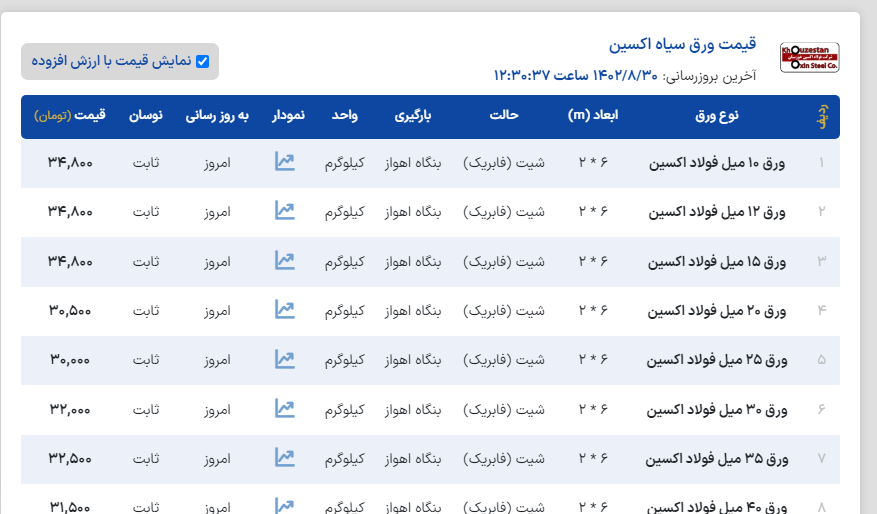This screenshot has width=877, height=514.
Task: Toggle نمایش قیمت با ارزش افزوده checkbox
Action: click(203, 61)
